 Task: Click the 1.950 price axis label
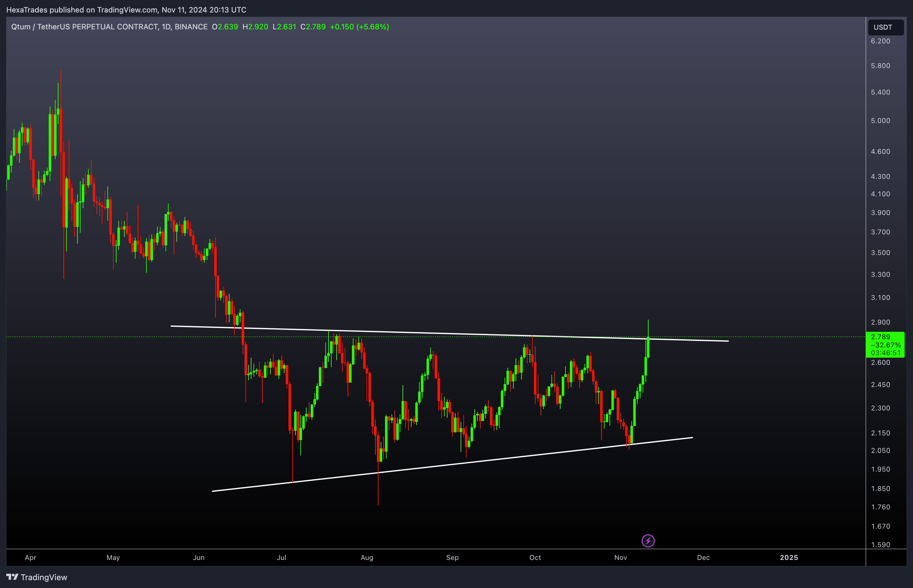pyautogui.click(x=880, y=469)
